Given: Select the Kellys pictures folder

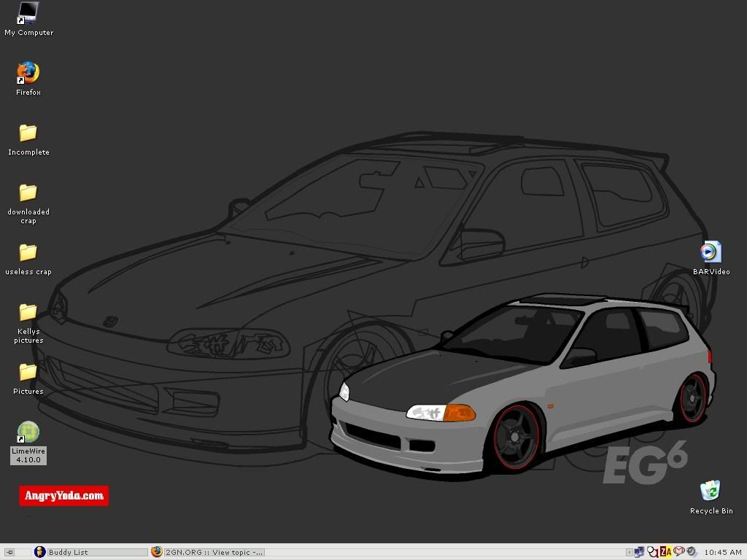Looking at the screenshot, I should pos(28,323).
